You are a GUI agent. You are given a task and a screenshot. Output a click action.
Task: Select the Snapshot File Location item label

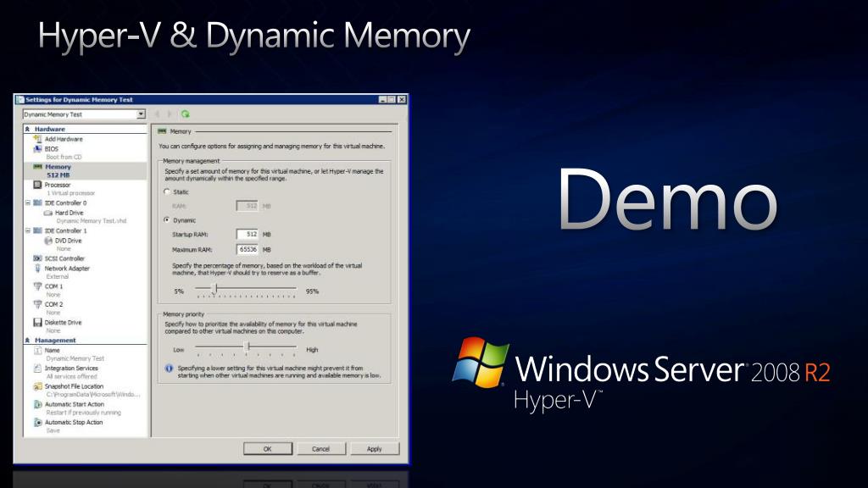[x=75, y=386]
